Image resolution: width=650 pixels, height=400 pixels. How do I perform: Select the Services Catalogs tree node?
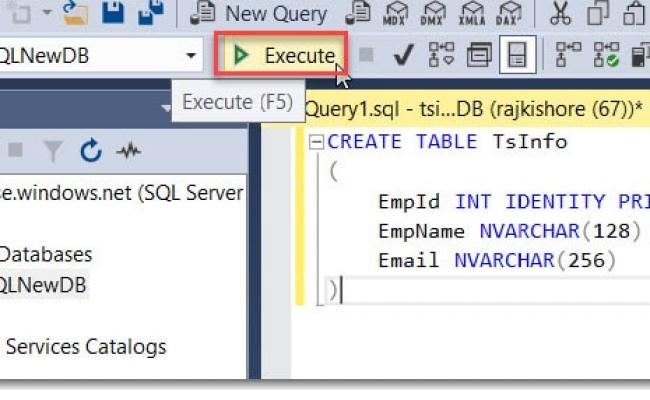pos(86,347)
